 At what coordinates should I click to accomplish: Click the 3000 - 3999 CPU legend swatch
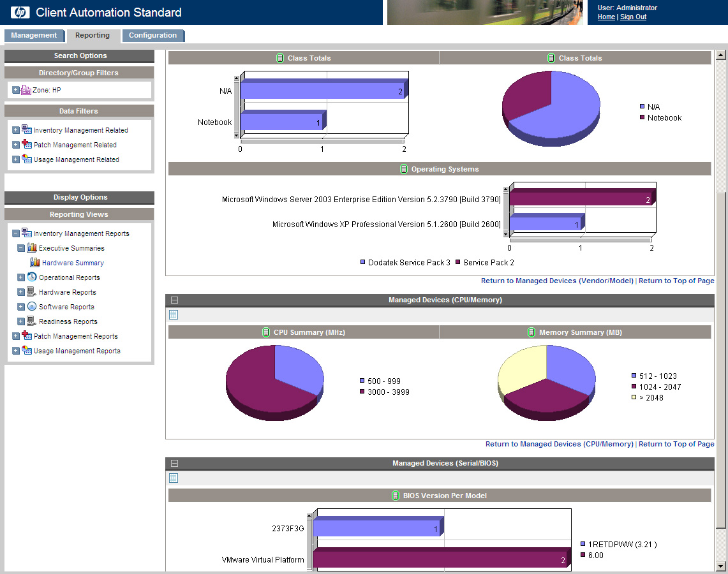point(362,392)
